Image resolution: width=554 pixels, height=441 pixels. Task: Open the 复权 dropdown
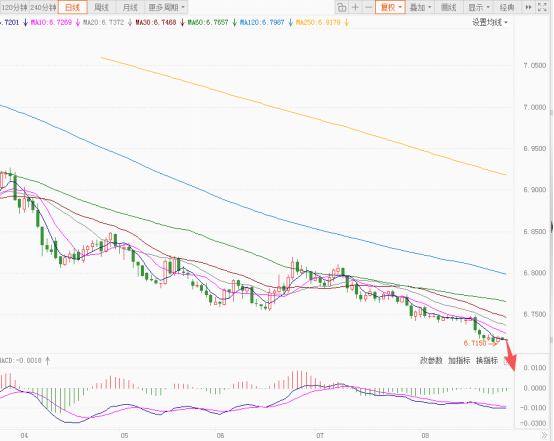[390, 7]
